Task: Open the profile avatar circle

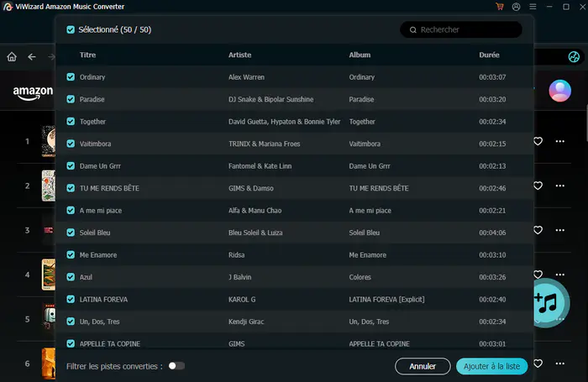Action: click(560, 91)
